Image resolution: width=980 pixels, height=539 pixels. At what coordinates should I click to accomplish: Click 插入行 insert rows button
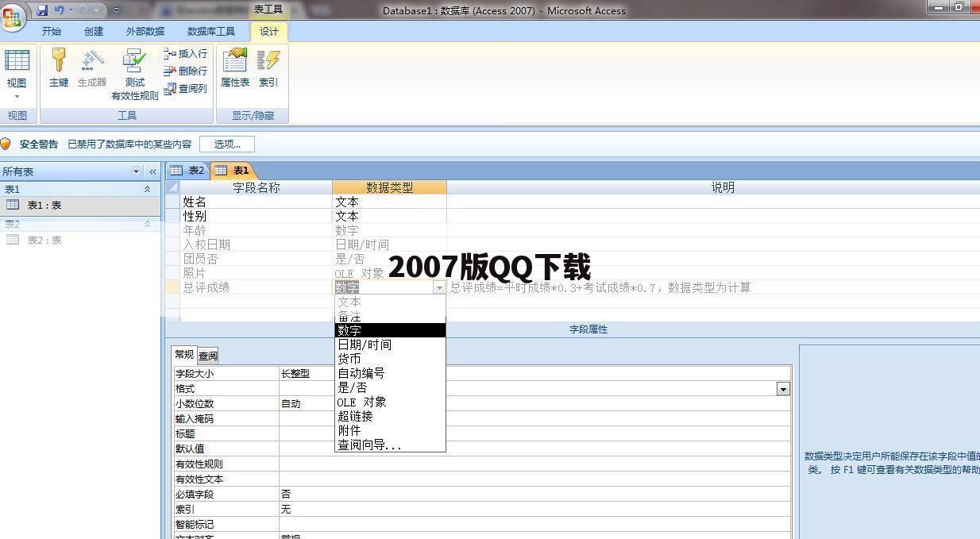click(187, 53)
